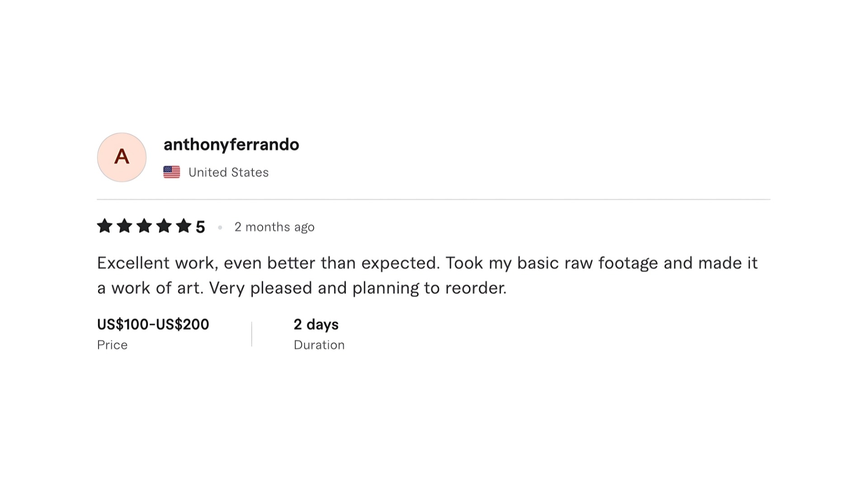Select the United States country label
The height and width of the screenshot is (488, 868).
pyautogui.click(x=228, y=172)
